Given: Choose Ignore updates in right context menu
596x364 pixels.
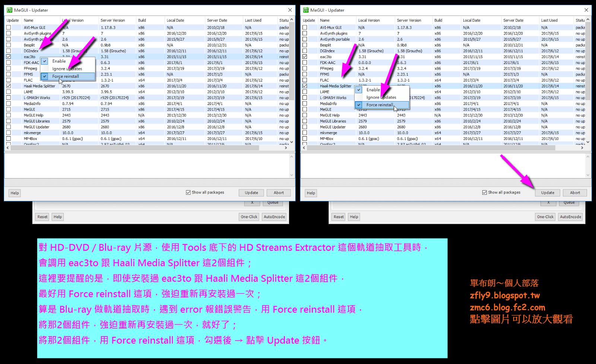Looking at the screenshot, I should (x=382, y=98).
